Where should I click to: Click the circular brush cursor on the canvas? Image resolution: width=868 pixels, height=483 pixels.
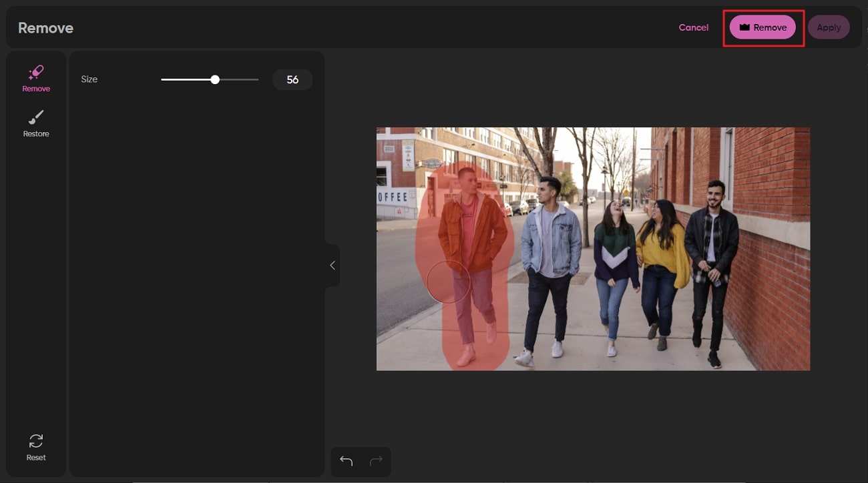[x=449, y=282]
